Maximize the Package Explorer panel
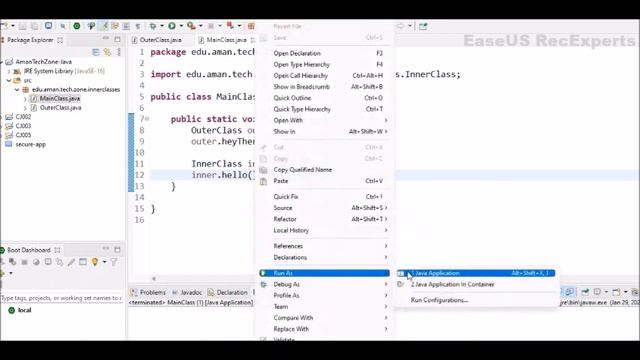This screenshot has width=640, height=360. (x=118, y=39)
